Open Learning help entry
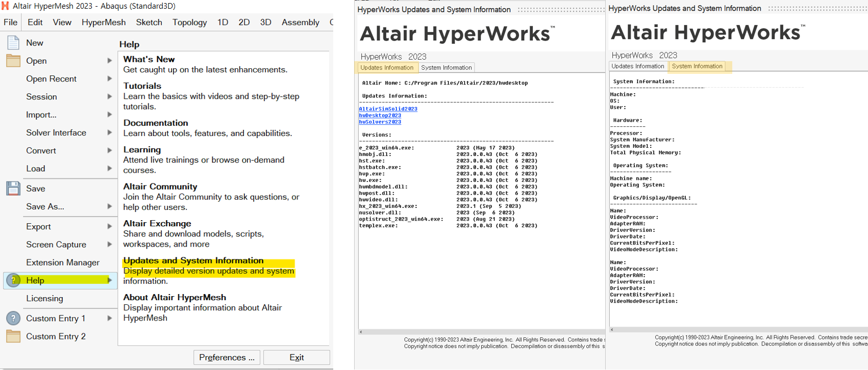Image resolution: width=868 pixels, height=370 pixels. tap(204, 160)
